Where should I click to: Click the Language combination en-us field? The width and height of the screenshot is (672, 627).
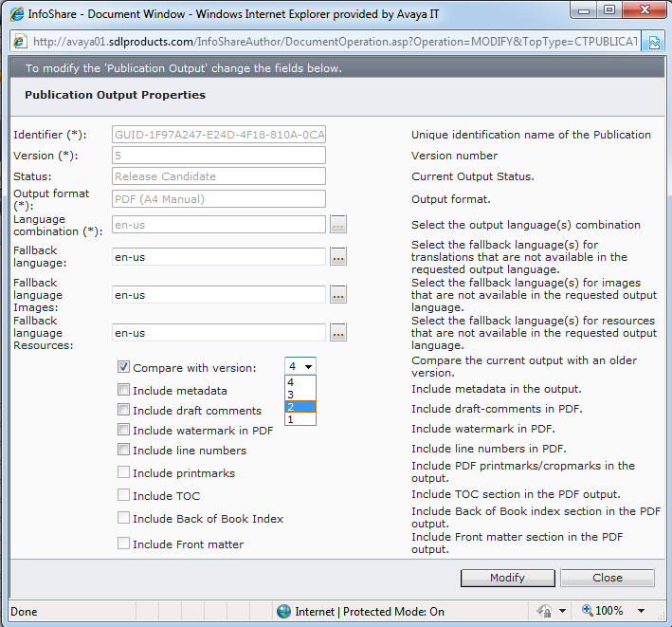pyautogui.click(x=219, y=224)
